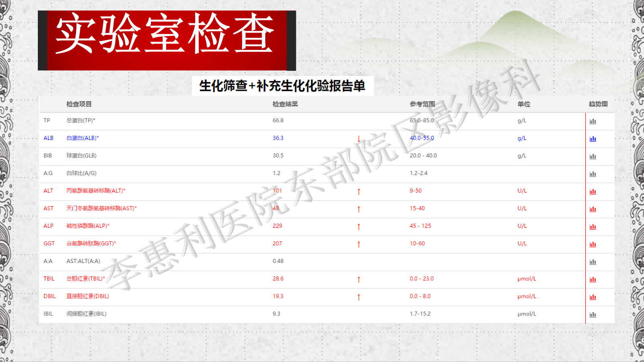Click the down arrow in ALB row
Screen dimensions: 644x362
coord(359,139)
